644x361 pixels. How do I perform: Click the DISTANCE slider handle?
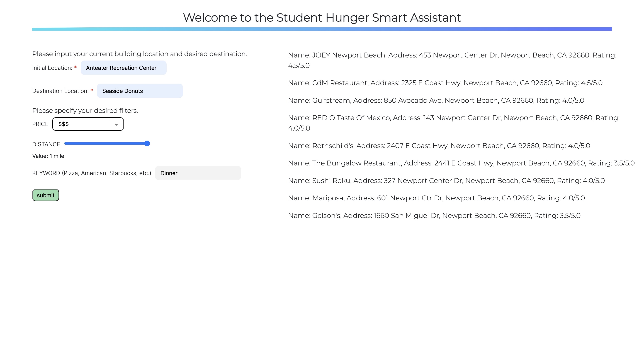(x=147, y=143)
